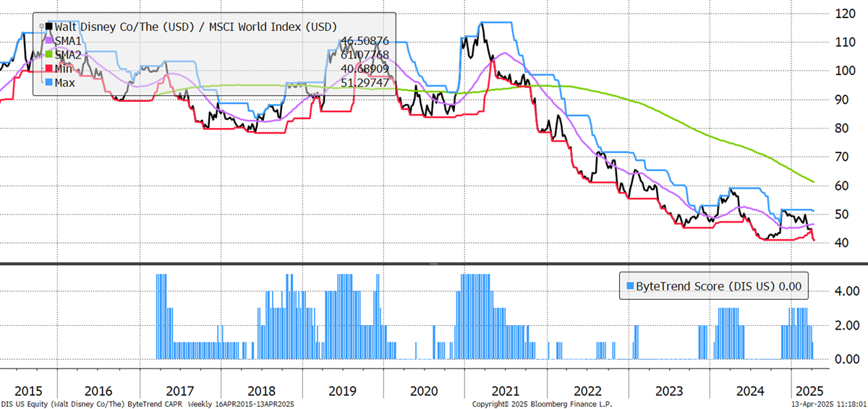Click the DIS US Equity ByteTrend CAPR footer text

tap(148, 404)
